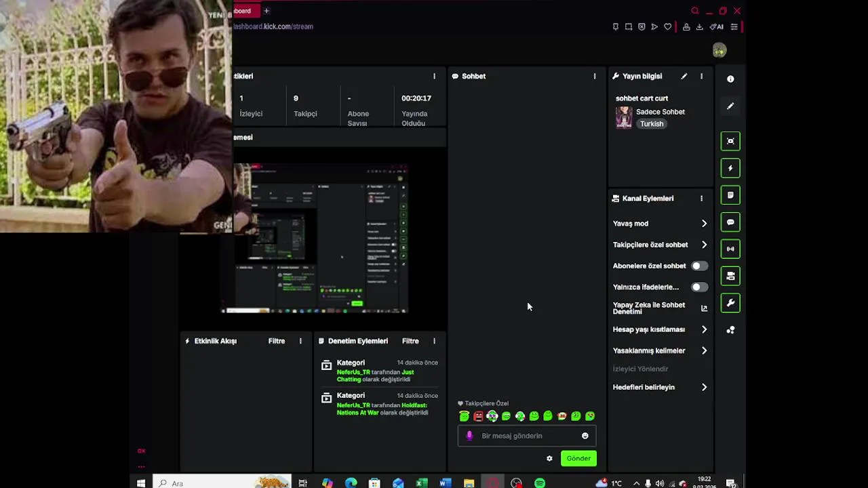Click the browser snapshot icon
Viewport: 868px width, 488px height.
(x=629, y=27)
